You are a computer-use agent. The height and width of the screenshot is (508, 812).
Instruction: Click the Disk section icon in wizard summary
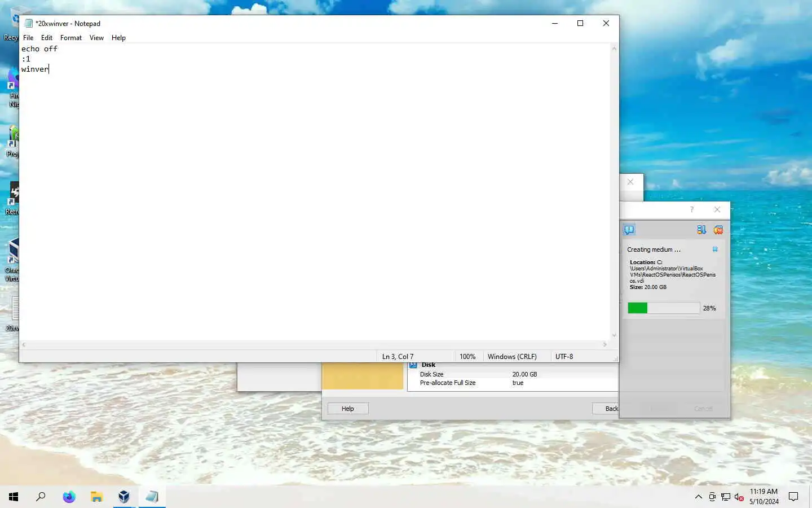tap(413, 365)
